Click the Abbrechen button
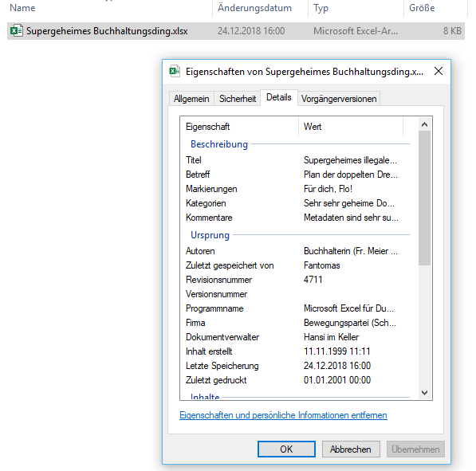This screenshot has width=476, height=471. [x=351, y=449]
